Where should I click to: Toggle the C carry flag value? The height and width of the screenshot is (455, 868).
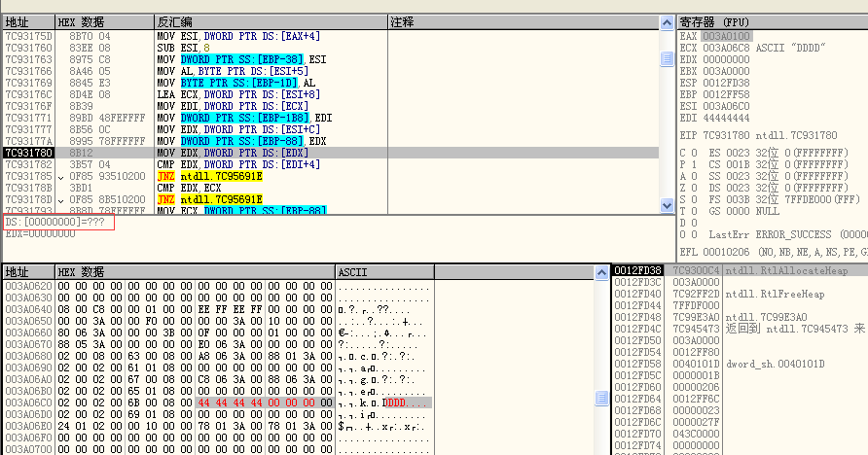pyautogui.click(x=693, y=153)
